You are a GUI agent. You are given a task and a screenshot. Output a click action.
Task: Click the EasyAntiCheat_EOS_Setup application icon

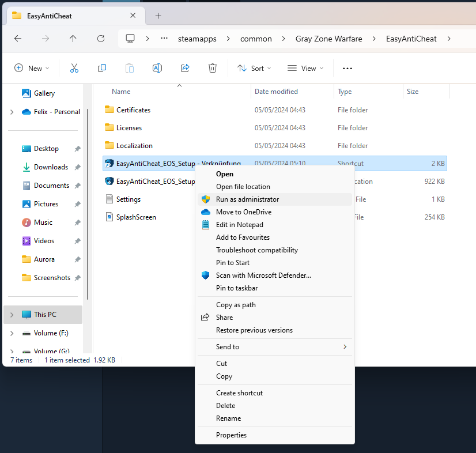click(109, 182)
